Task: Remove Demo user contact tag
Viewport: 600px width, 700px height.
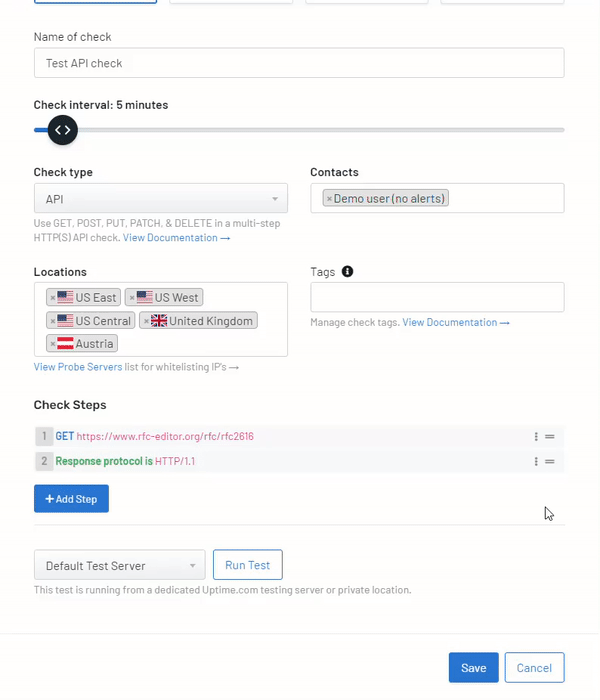Action: (329, 199)
